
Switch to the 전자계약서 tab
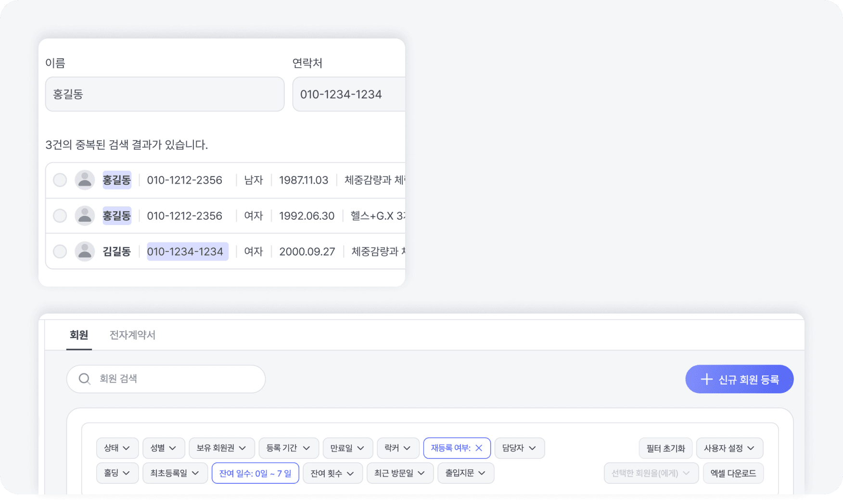(132, 335)
